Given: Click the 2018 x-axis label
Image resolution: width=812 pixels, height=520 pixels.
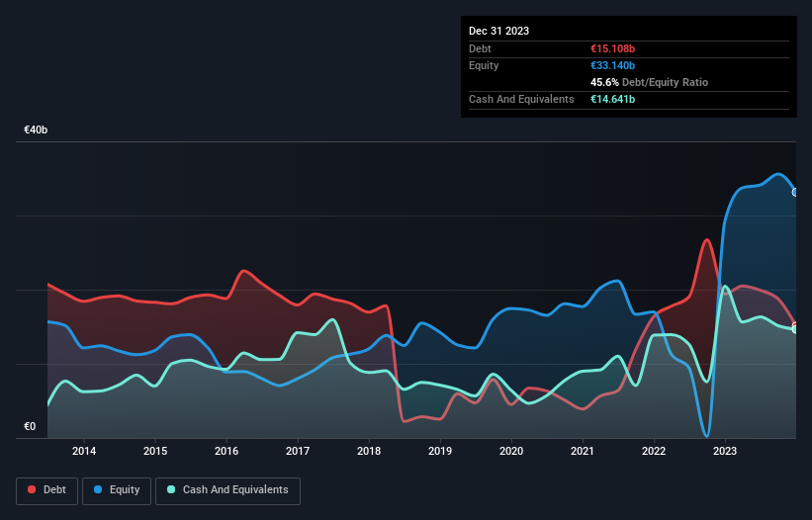Looking at the screenshot, I should click(369, 451).
